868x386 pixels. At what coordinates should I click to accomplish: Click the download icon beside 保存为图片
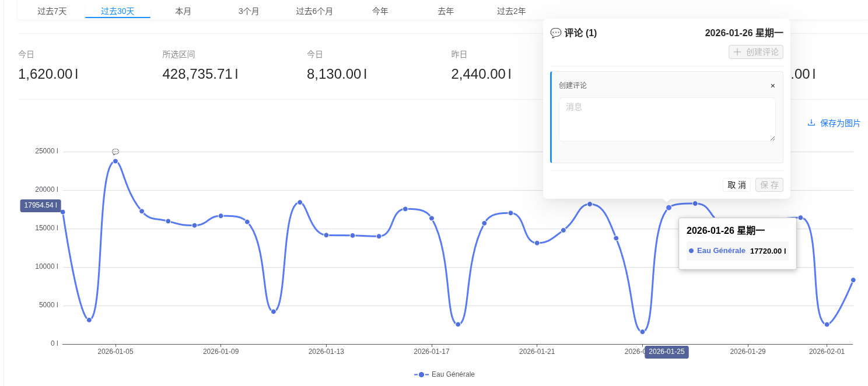point(811,123)
